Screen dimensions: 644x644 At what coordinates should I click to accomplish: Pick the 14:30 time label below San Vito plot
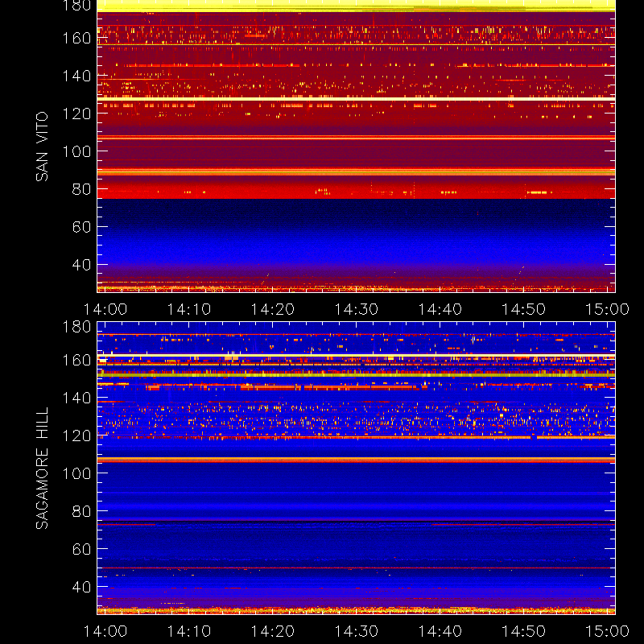(357, 309)
